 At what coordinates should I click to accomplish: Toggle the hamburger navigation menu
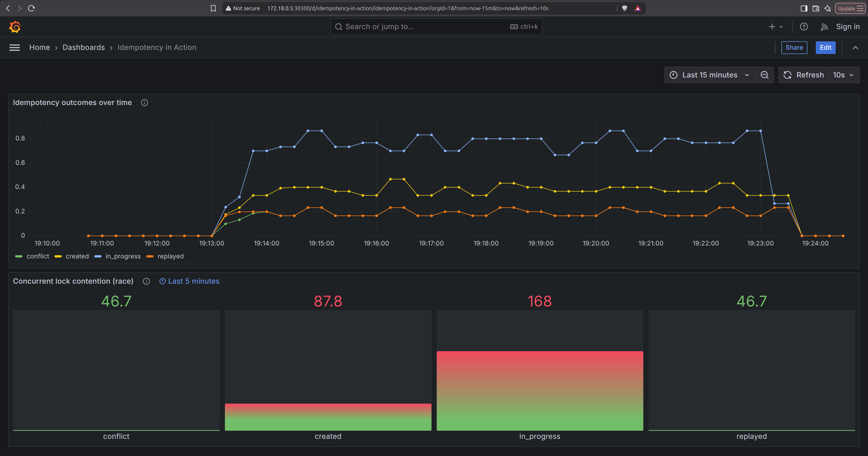[14, 47]
